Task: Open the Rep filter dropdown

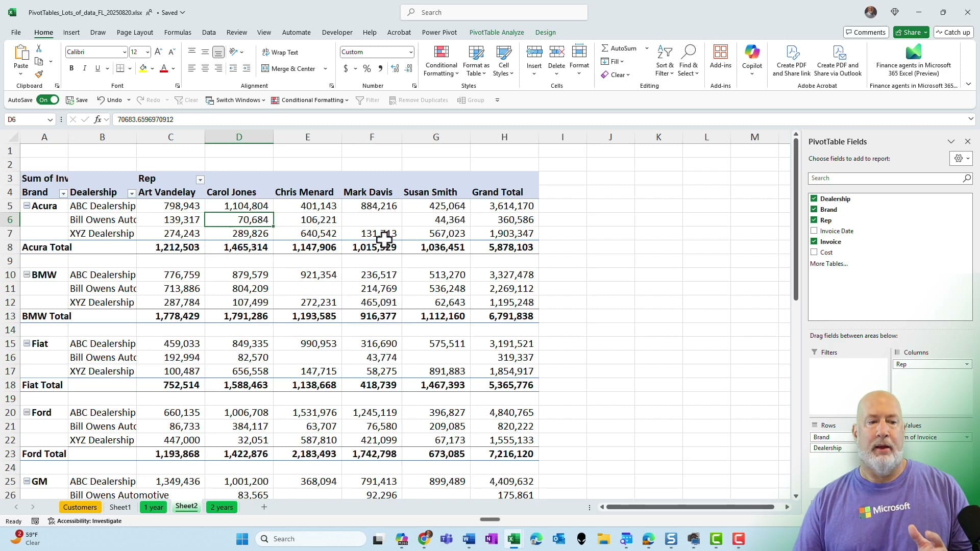Action: (x=200, y=180)
